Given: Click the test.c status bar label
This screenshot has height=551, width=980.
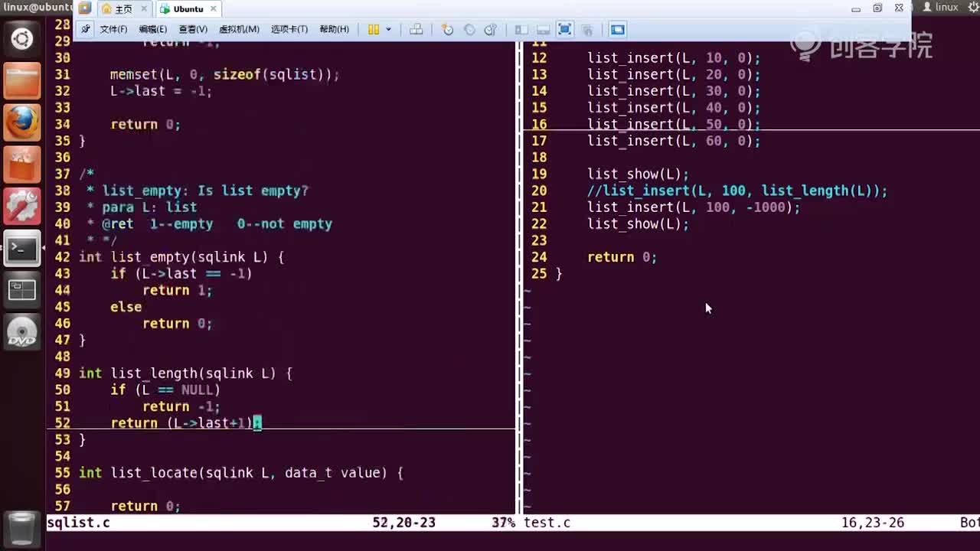Looking at the screenshot, I should [547, 523].
